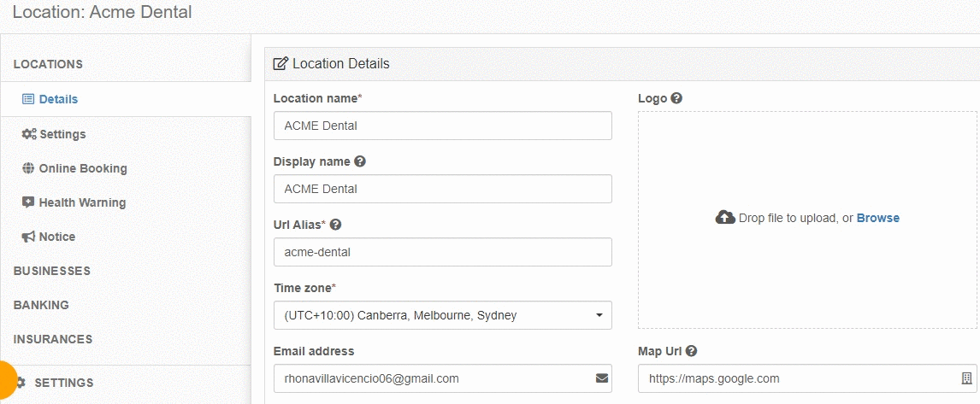Click the Map Url help icon
The height and width of the screenshot is (404, 980).
691,351
